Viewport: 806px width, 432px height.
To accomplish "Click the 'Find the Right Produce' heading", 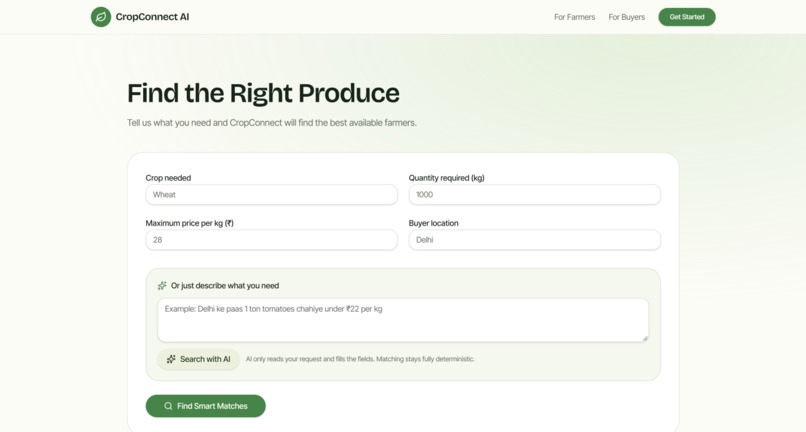I will click(x=263, y=94).
